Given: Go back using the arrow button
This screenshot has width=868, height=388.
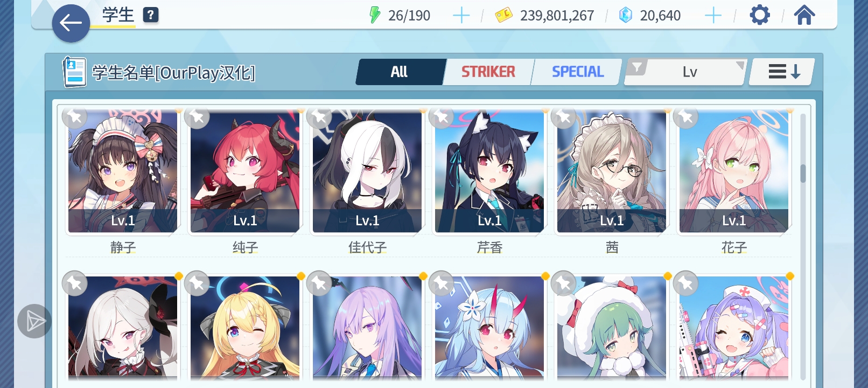Looking at the screenshot, I should (71, 23).
